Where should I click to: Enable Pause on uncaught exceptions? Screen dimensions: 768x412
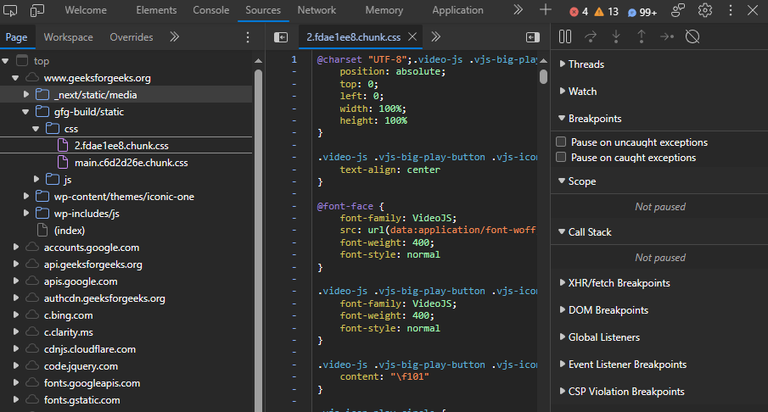[561, 143]
